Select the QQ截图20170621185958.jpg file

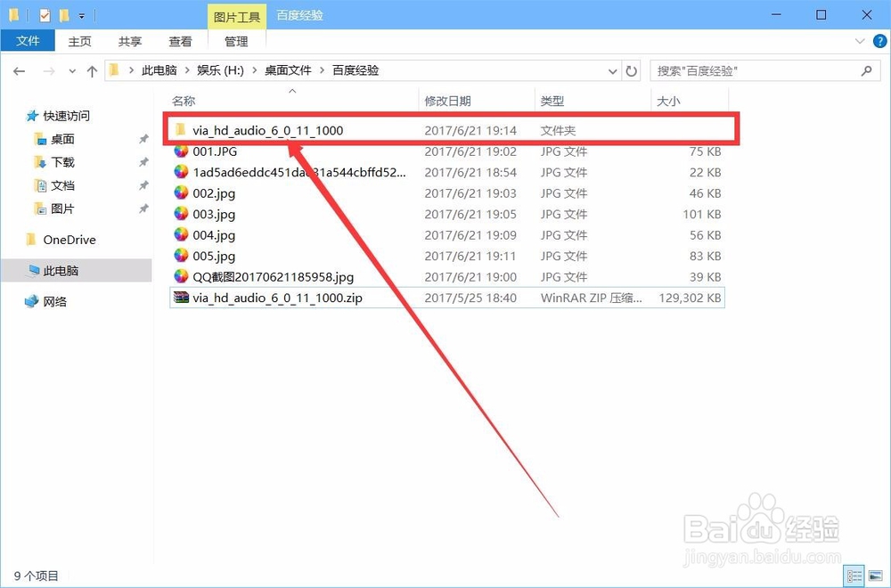tap(272, 277)
